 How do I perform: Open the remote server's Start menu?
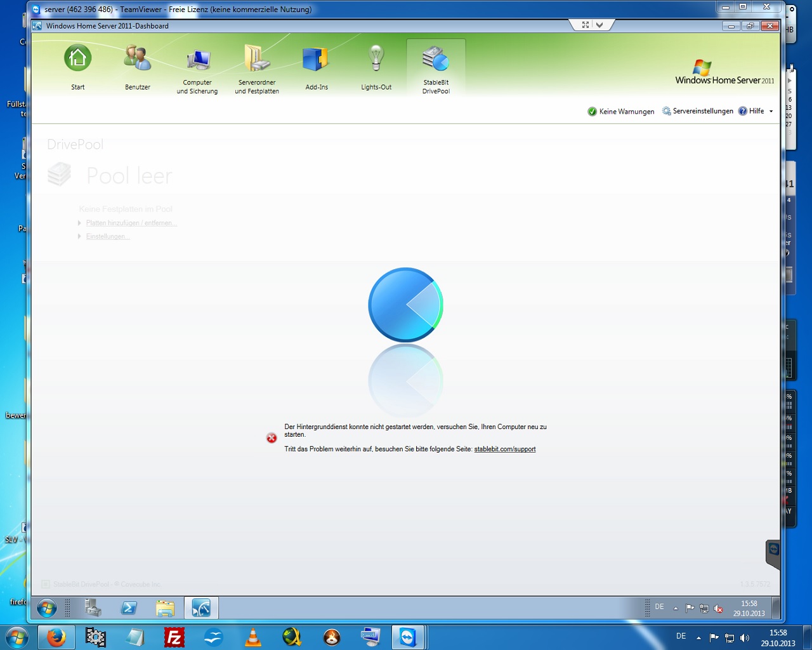tap(46, 608)
